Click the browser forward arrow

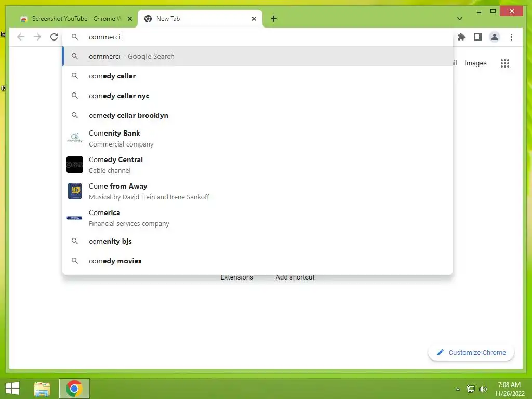(37, 37)
